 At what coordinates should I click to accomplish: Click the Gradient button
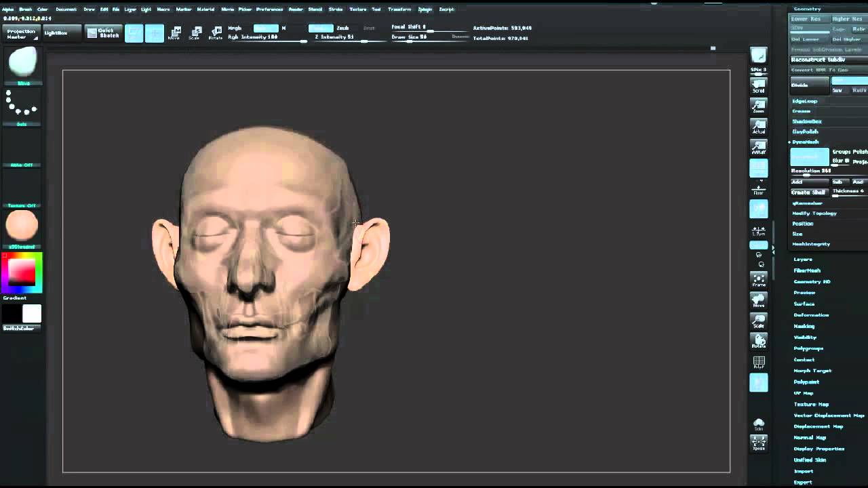[x=15, y=298]
